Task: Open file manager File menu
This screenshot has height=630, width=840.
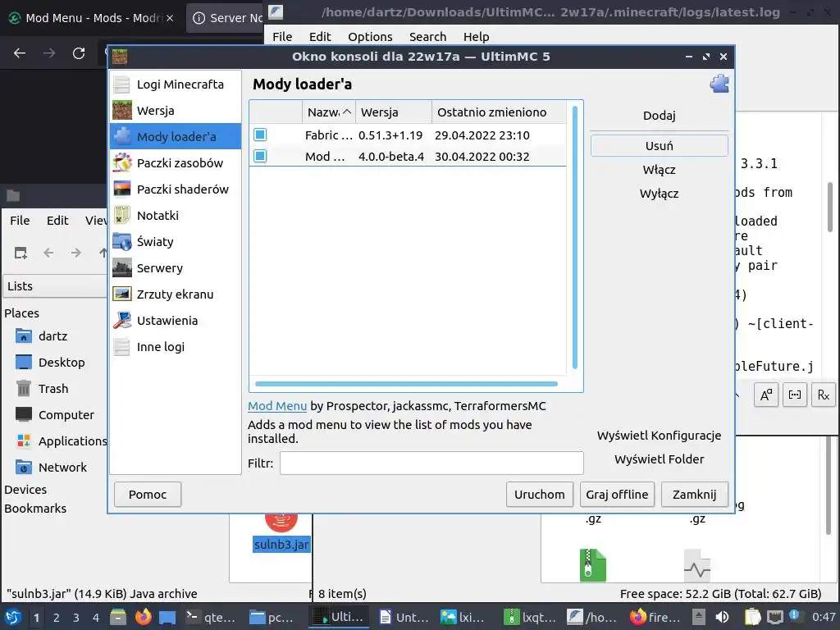Action: point(20,220)
